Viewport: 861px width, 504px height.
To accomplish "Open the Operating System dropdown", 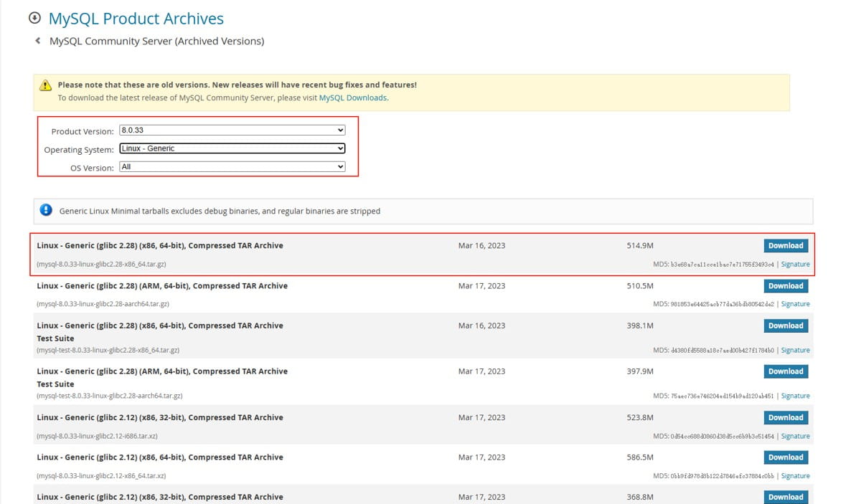I will (232, 148).
